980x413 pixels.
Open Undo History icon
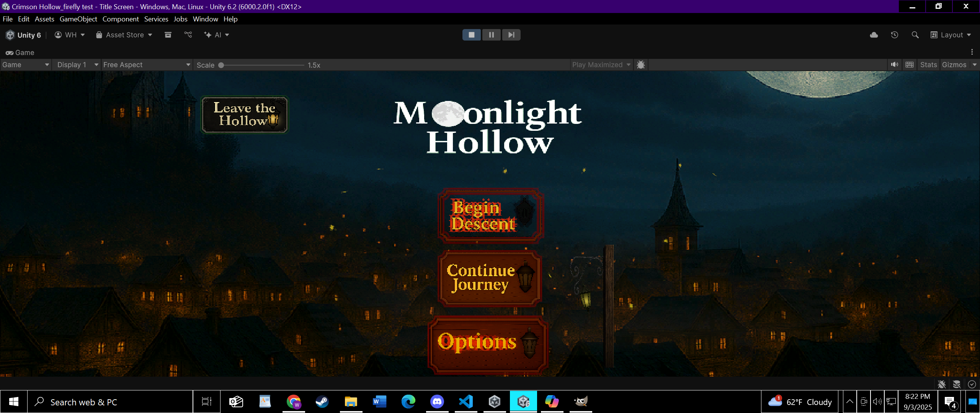tap(894, 35)
